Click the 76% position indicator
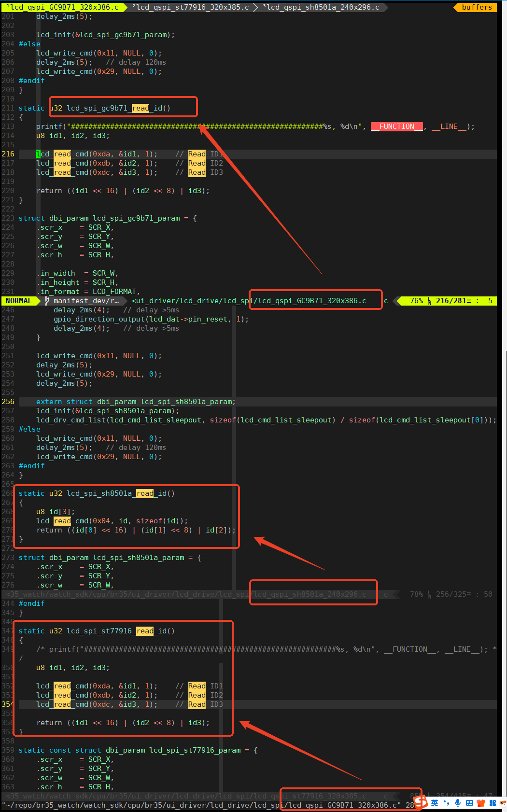The height and width of the screenshot is (812, 507). click(x=417, y=301)
